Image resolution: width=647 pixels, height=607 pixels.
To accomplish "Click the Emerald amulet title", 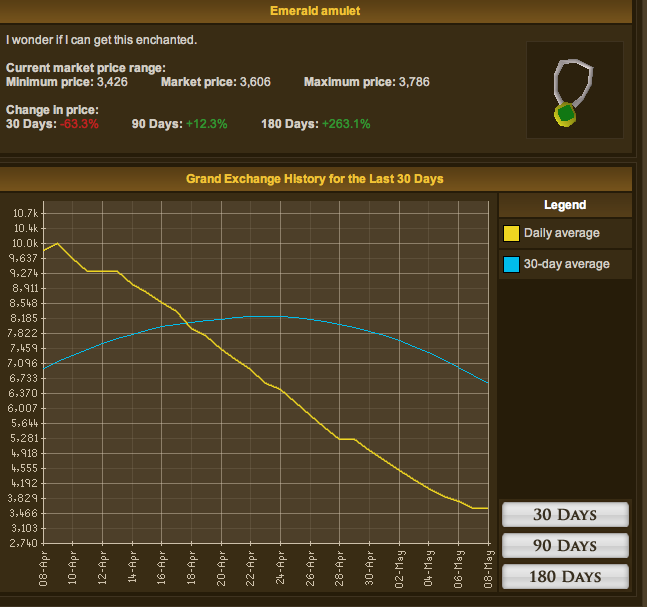I will pyautogui.click(x=315, y=11).
